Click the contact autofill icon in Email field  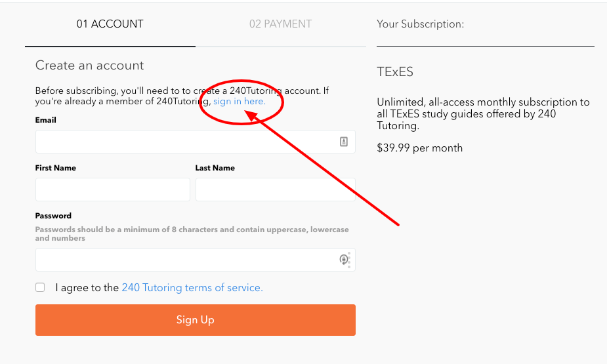[344, 142]
